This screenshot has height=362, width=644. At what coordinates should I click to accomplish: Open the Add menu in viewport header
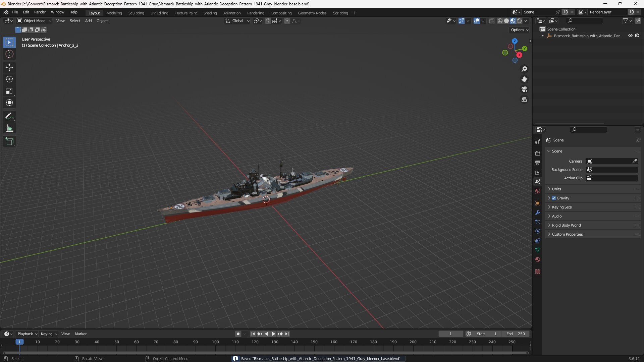pos(88,21)
